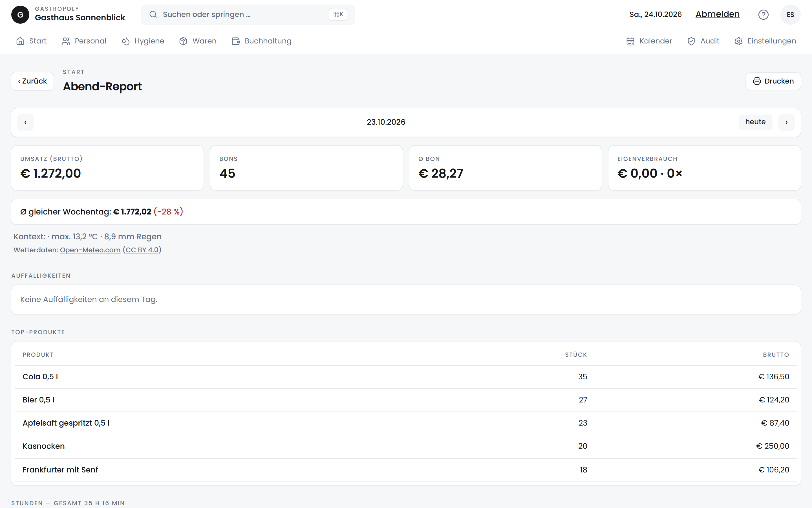Open help via question mark icon

[x=763, y=14]
